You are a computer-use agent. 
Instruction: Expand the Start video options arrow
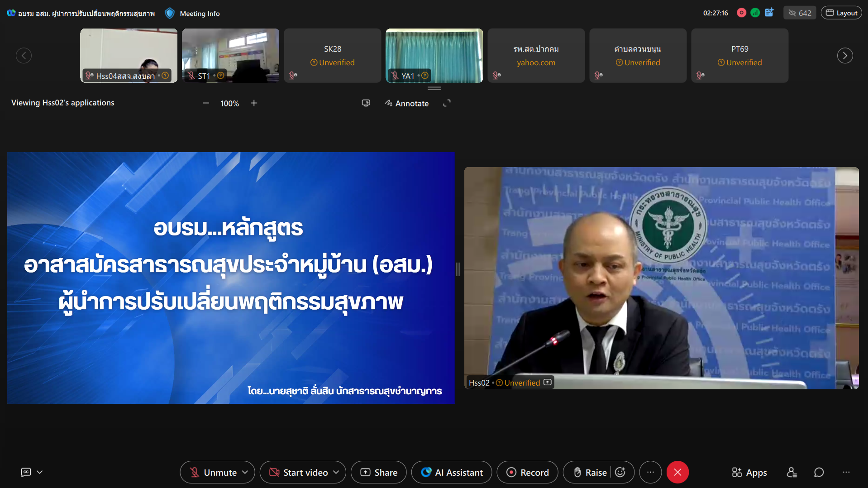(336, 472)
